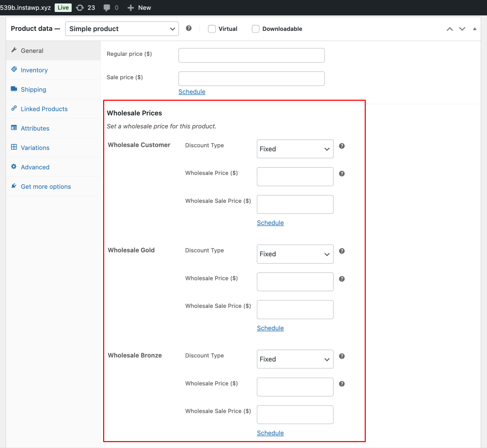Switch to the General tab
This screenshot has width=487, height=448.
pyautogui.click(x=53, y=51)
